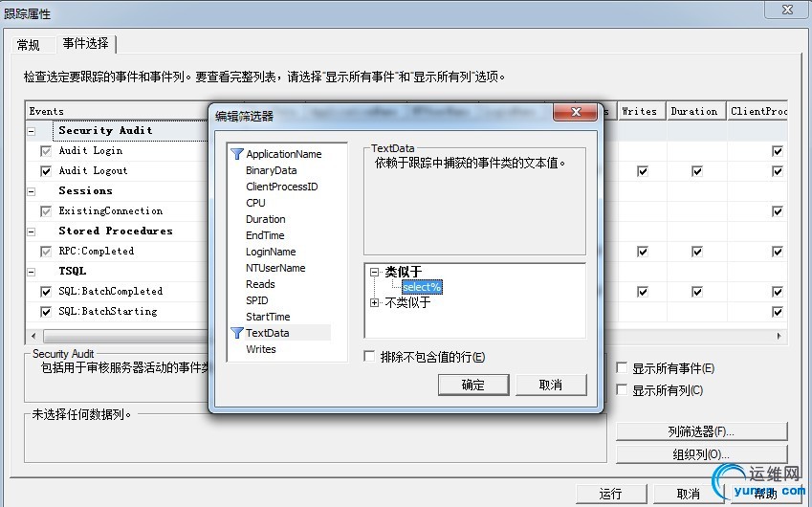Toggle the Audit Login event checkbox
The image size is (812, 507).
(x=46, y=151)
